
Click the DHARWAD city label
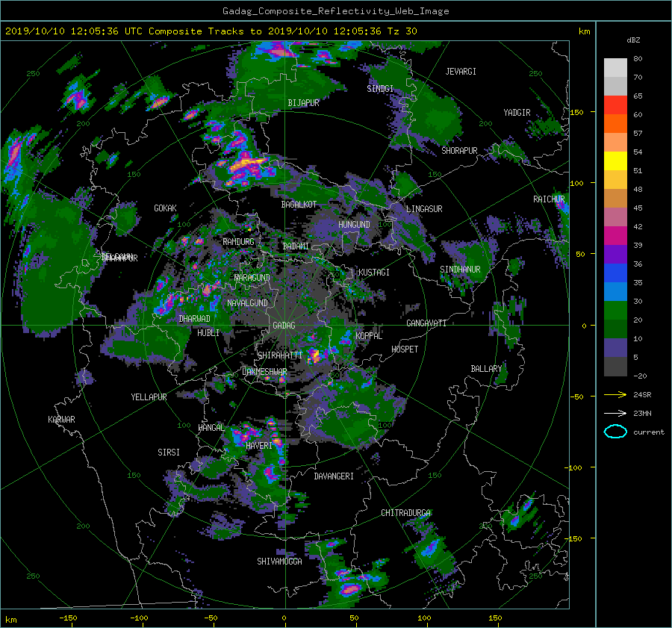195,319
